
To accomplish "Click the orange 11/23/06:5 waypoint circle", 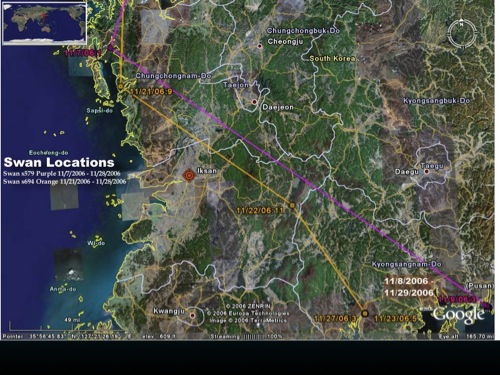I will (365, 313).
